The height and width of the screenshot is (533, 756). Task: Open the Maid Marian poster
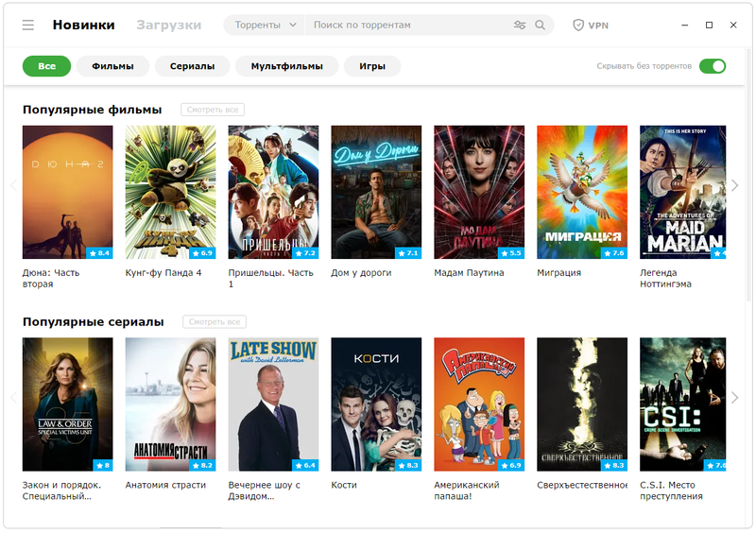pyautogui.click(x=682, y=192)
